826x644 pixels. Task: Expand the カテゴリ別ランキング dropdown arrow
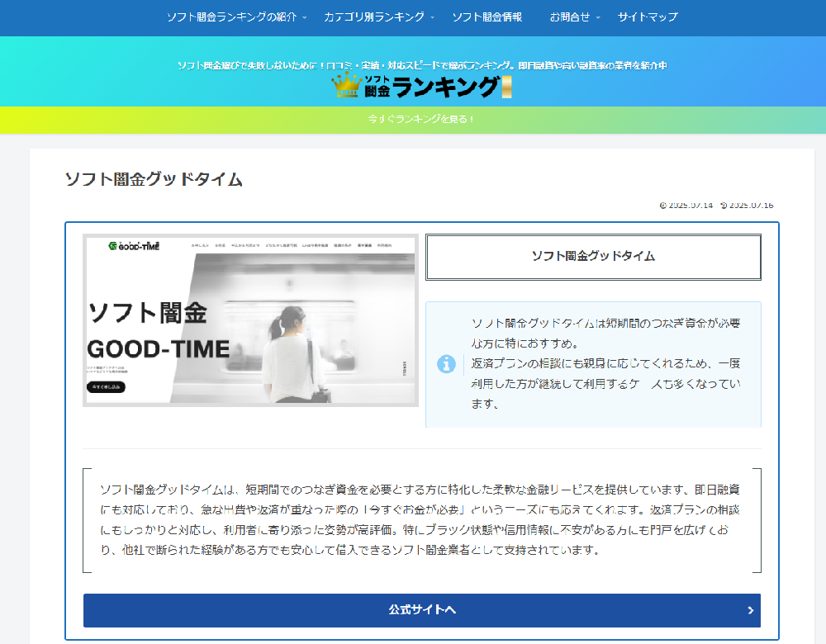tap(433, 17)
